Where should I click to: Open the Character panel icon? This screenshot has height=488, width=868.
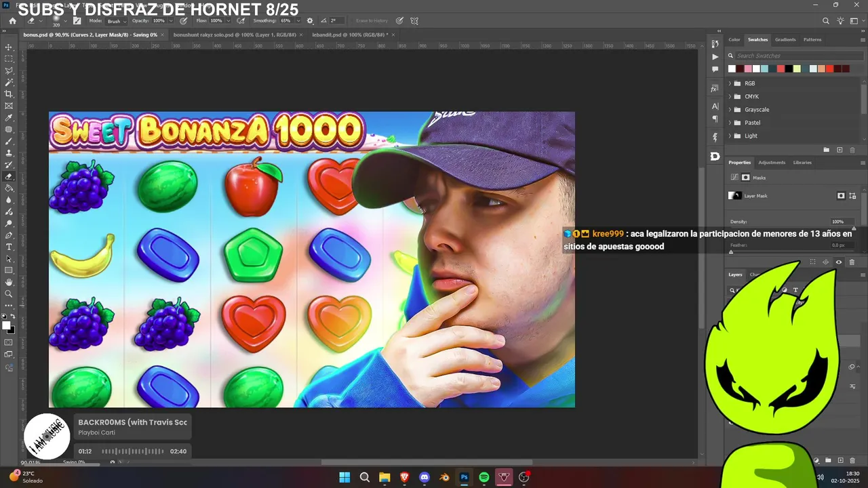tap(715, 106)
